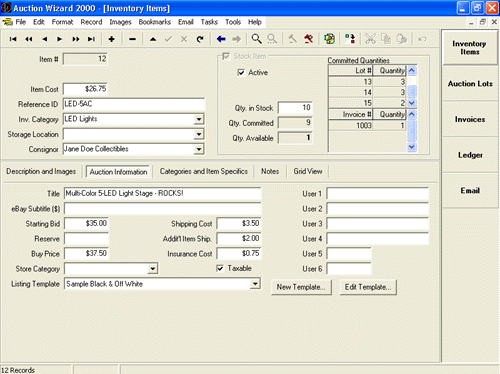Add a new record with plus icon
Viewport: 500px width, 374px height.
[x=112, y=39]
